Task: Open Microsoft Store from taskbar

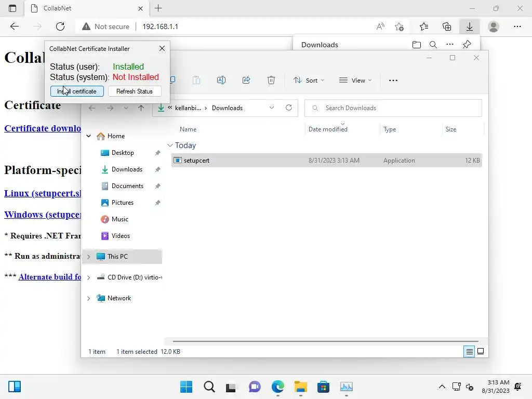Action: coord(323,387)
